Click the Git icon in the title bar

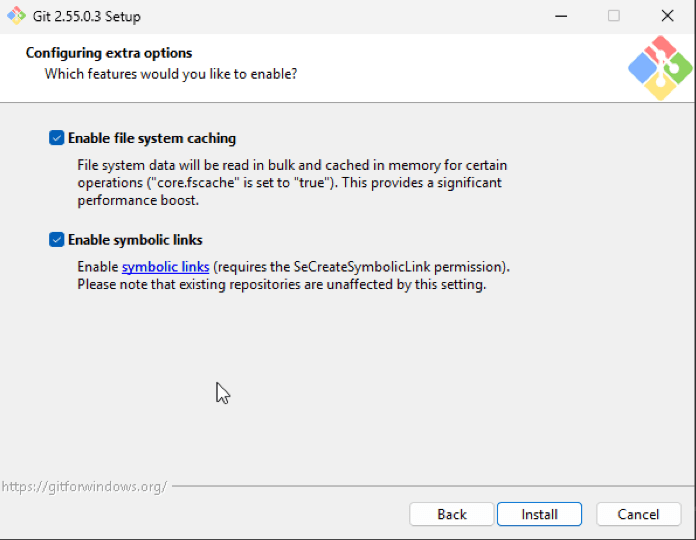tap(16, 16)
